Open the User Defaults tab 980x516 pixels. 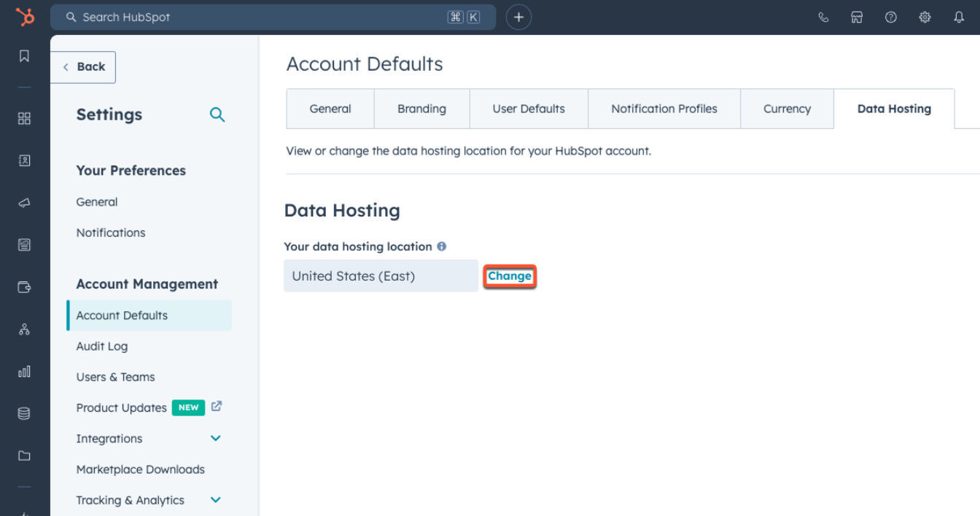[x=529, y=109]
